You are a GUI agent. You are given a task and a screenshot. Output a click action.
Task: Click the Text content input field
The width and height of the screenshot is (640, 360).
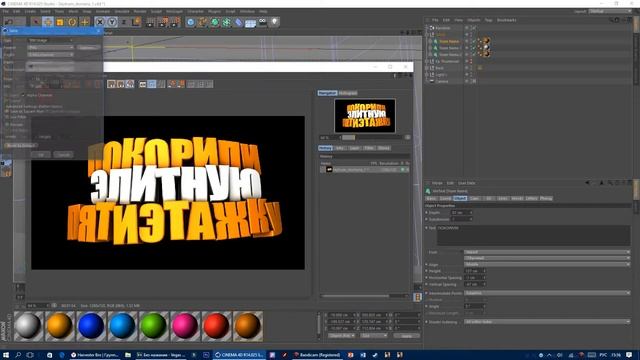533,236
